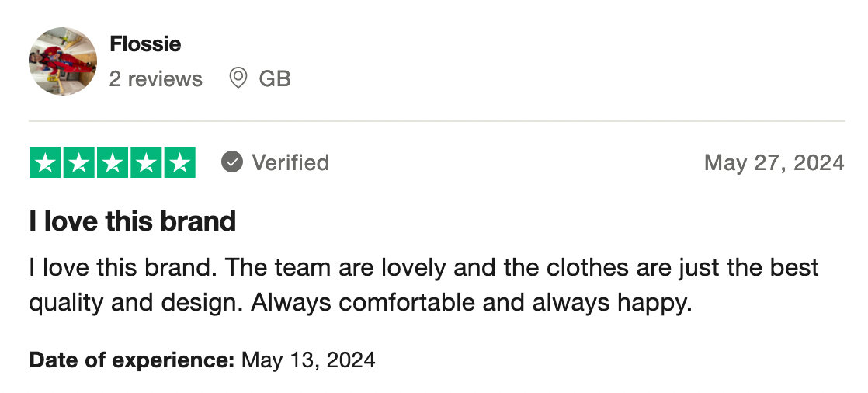Click the location pin icon
The height and width of the screenshot is (393, 868).
click(238, 78)
